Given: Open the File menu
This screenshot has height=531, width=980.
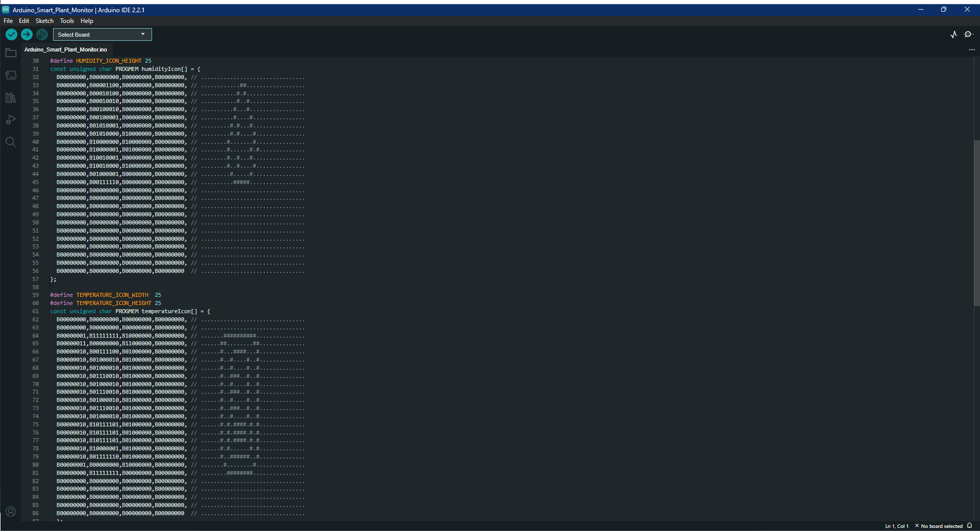Looking at the screenshot, I should [x=8, y=21].
